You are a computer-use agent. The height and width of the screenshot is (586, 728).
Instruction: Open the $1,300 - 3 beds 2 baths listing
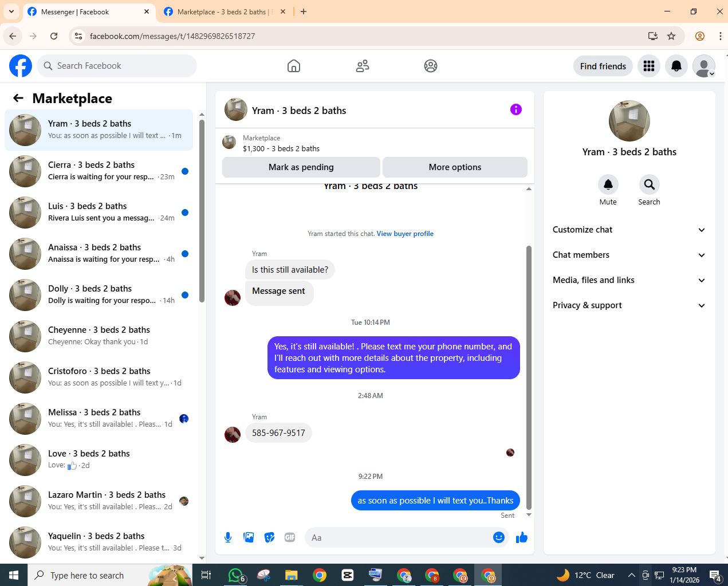click(281, 148)
